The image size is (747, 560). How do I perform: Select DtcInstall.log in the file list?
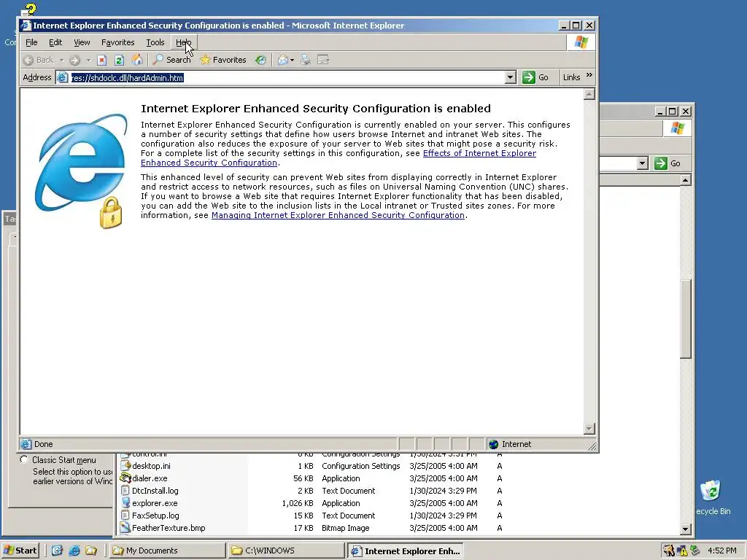(155, 491)
